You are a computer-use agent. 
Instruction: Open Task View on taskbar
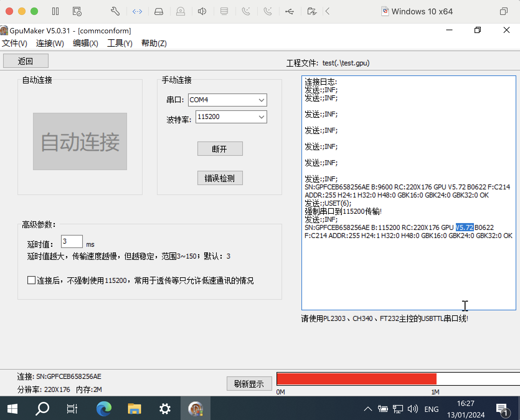coord(72,408)
